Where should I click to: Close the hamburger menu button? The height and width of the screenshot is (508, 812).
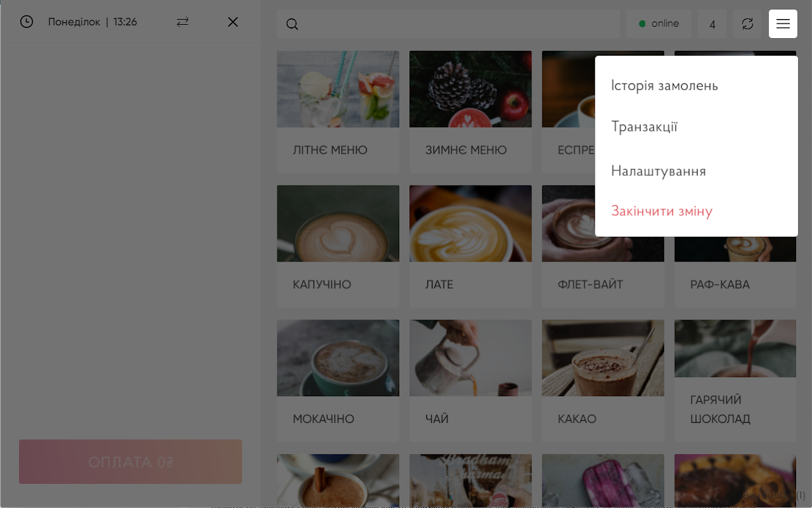click(783, 23)
